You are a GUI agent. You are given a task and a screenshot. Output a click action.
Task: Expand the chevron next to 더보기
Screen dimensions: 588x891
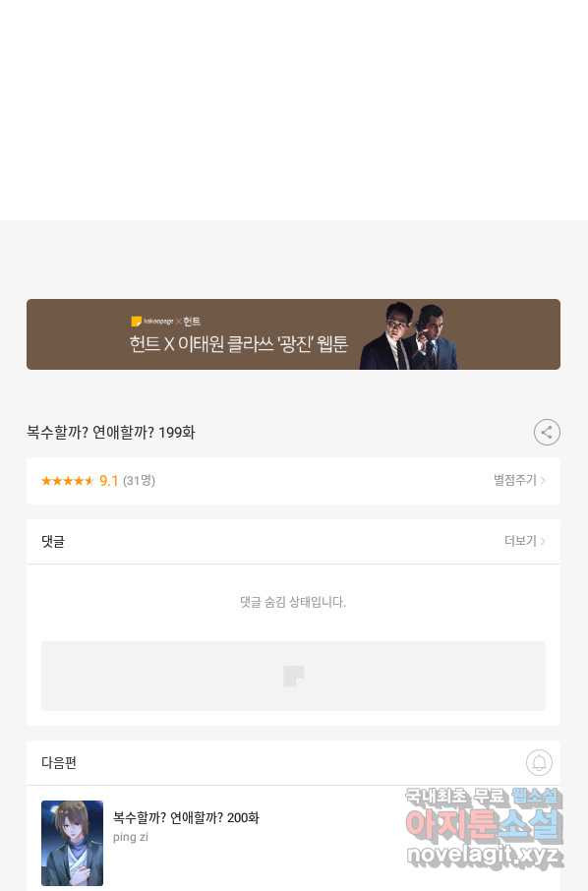pyautogui.click(x=543, y=541)
